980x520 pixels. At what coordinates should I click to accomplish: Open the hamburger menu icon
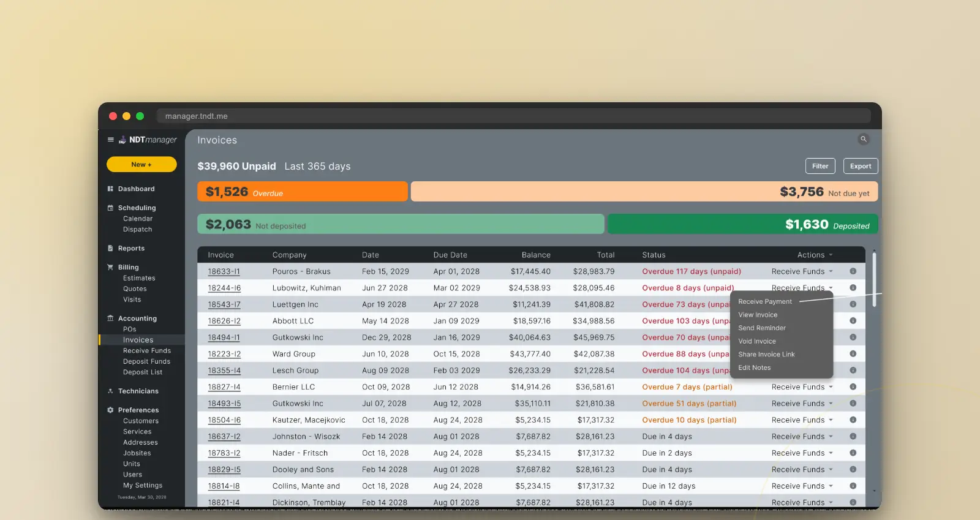111,140
